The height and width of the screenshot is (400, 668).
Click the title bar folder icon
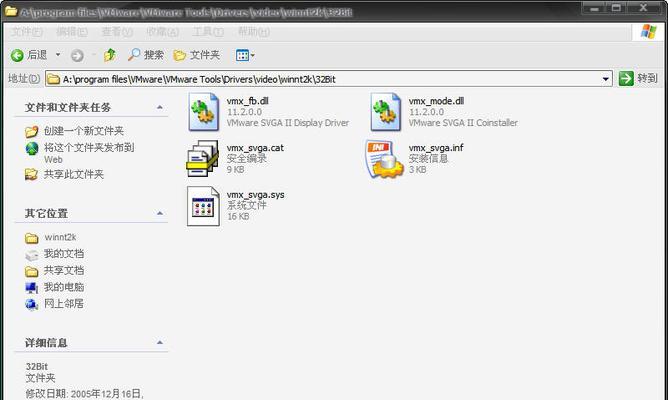11,11
